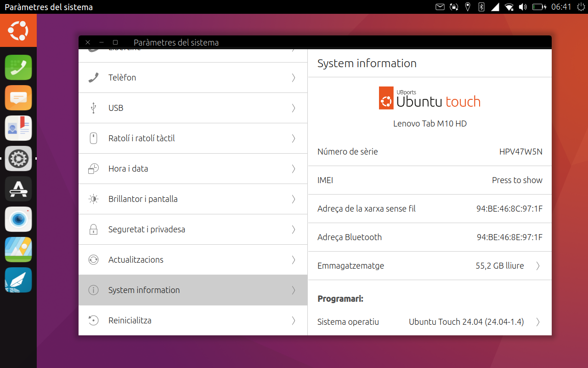Launch the Phone dialer app from dock
The width and height of the screenshot is (588, 368).
click(x=18, y=68)
